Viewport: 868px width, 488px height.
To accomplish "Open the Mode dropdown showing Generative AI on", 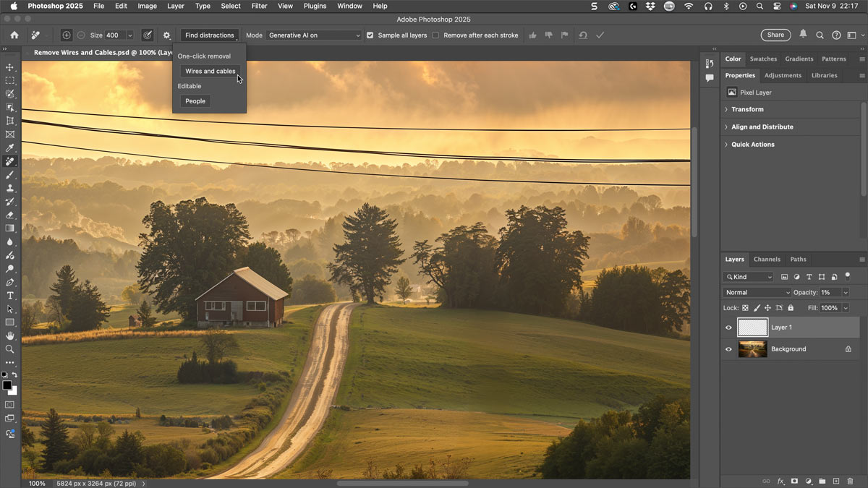I will click(x=313, y=35).
